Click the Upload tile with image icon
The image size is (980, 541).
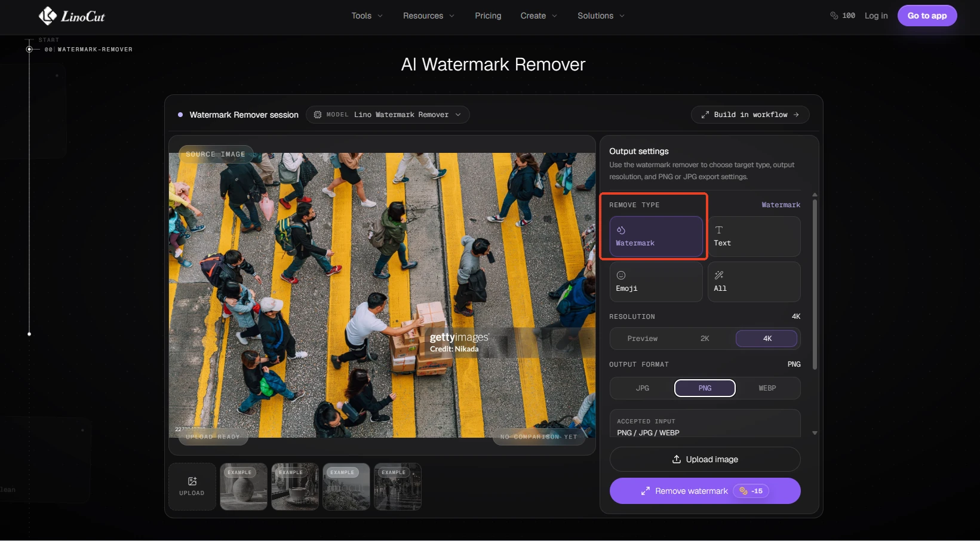(192, 487)
